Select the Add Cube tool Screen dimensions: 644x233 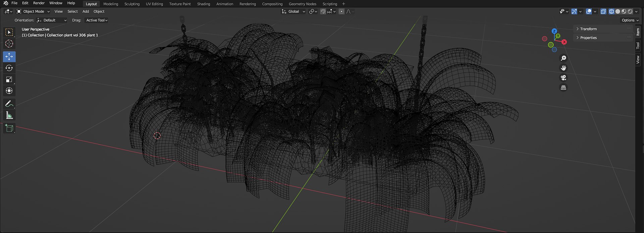pyautogui.click(x=9, y=128)
